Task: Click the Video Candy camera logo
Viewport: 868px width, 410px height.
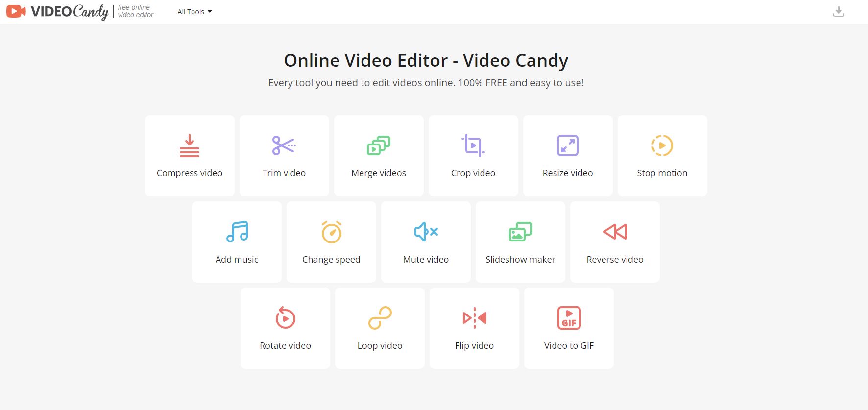Action: (x=16, y=11)
